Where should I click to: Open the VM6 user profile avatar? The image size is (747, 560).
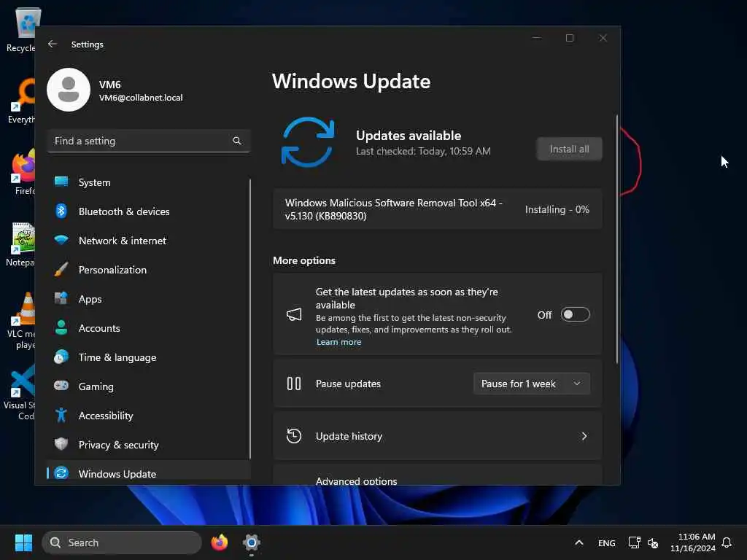[x=69, y=90]
